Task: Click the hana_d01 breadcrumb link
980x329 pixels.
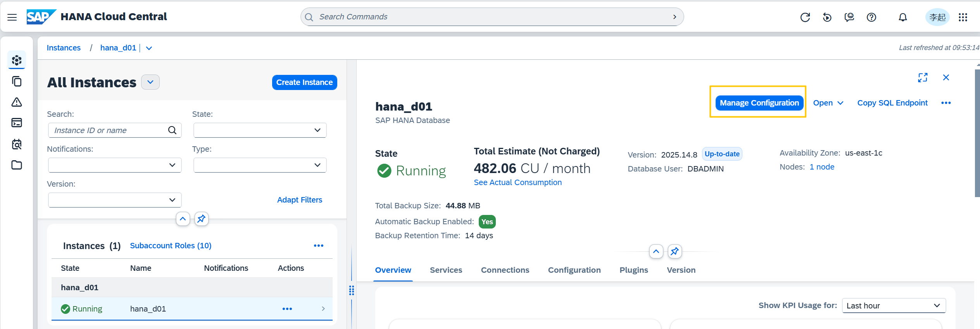Action: tap(118, 48)
